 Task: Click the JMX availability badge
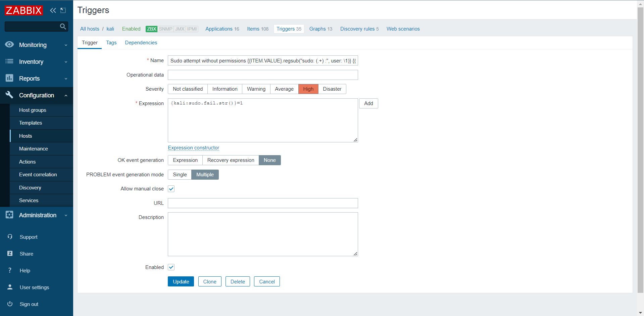(180, 29)
